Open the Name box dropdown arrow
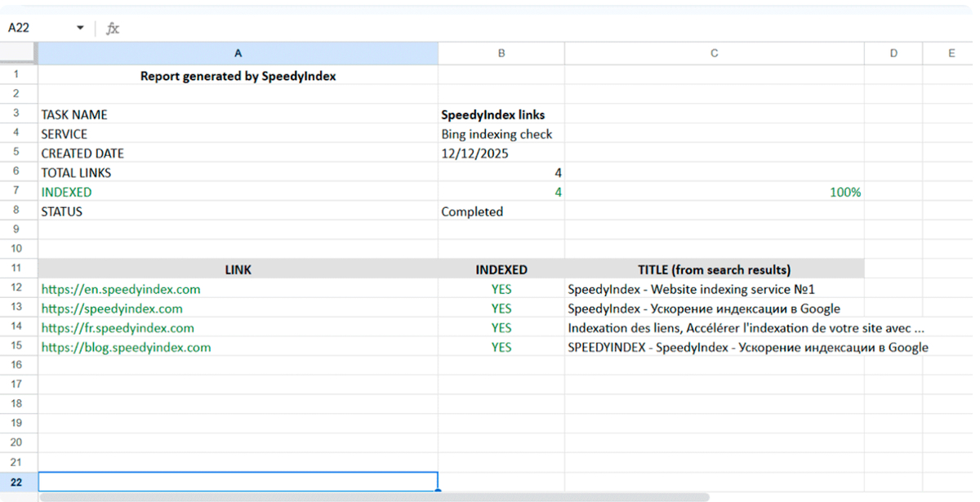 [80, 28]
